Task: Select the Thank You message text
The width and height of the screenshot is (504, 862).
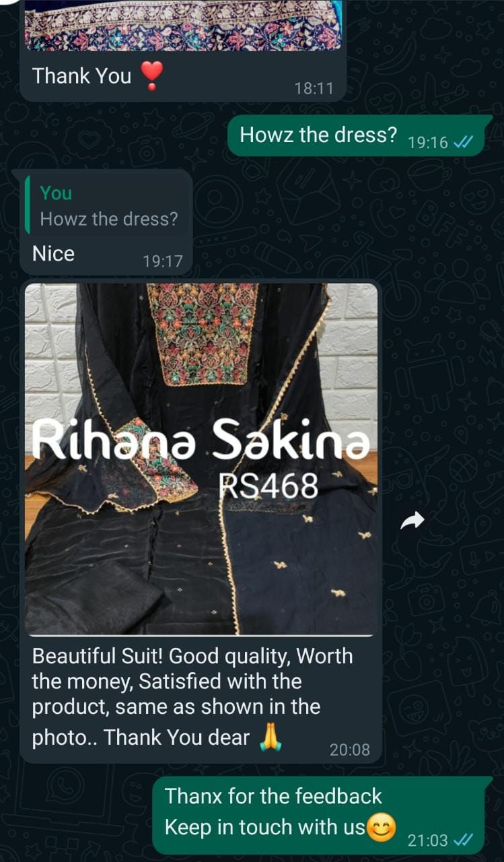Action: 81,76
